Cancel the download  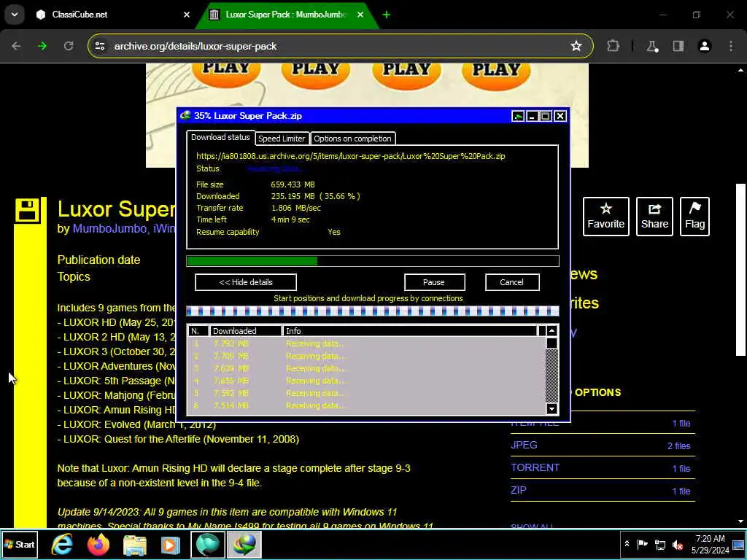(511, 282)
